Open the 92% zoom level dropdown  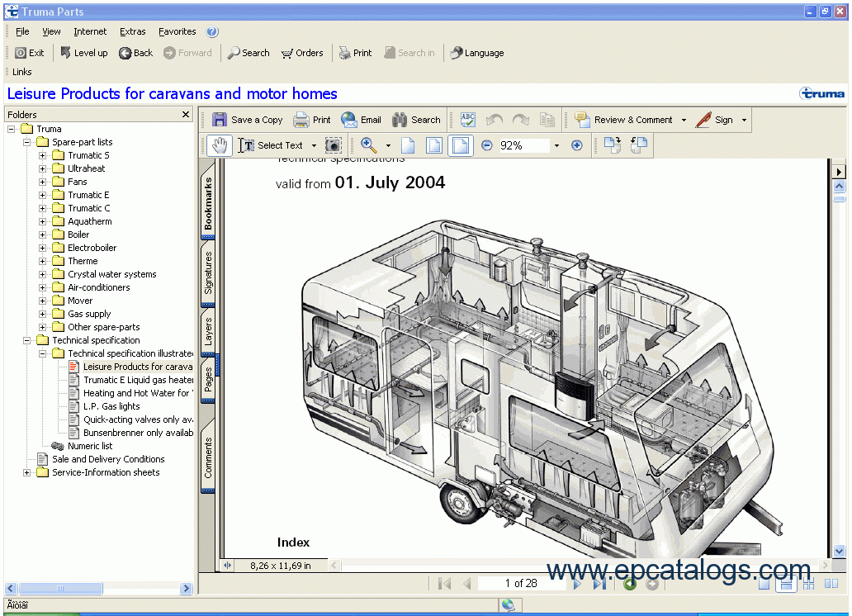556,145
